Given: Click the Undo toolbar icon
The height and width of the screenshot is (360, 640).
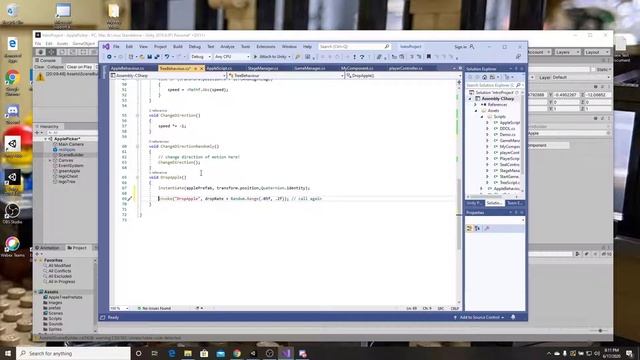Looking at the screenshot, I should coord(167,57).
